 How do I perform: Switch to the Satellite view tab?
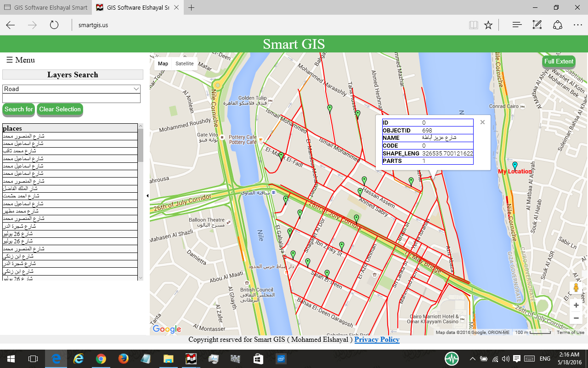[x=185, y=63]
